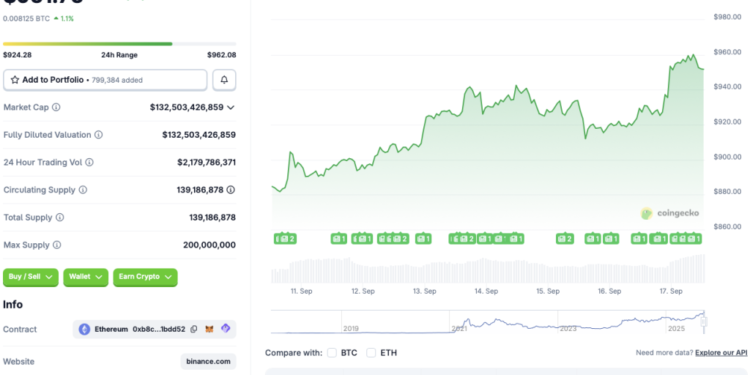Click the $962.08 24h high value
Image resolution: width=750 pixels, height=375 pixels.
pos(221,55)
